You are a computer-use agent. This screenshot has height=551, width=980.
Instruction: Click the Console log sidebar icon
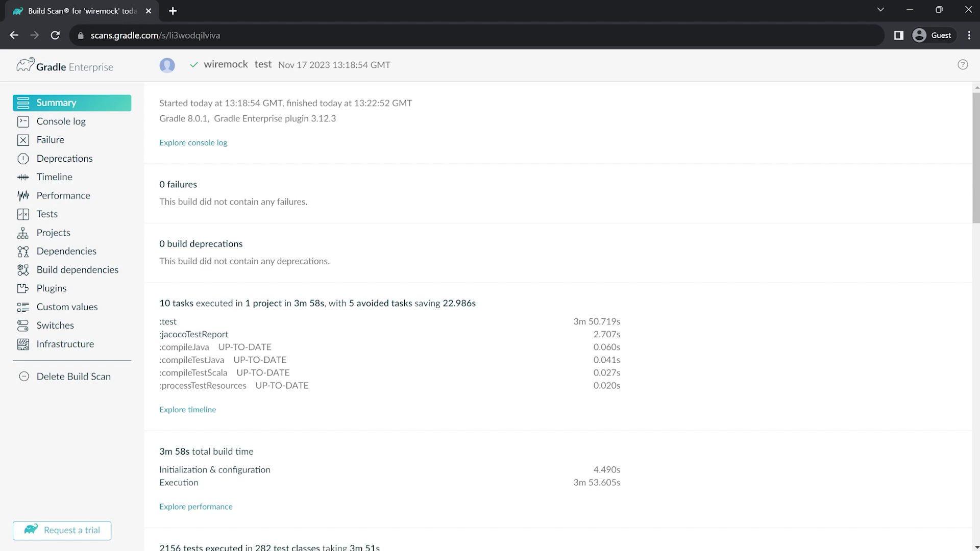(23, 121)
